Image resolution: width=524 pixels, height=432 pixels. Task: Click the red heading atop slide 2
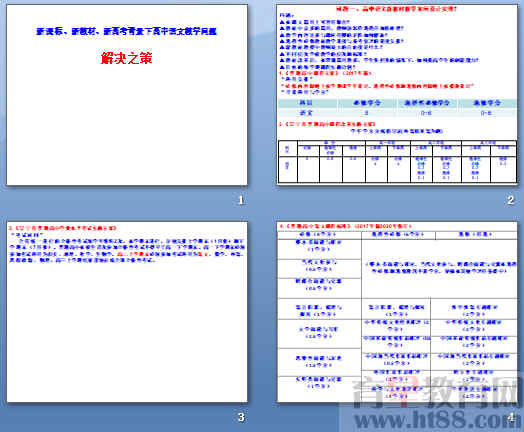(397, 9)
